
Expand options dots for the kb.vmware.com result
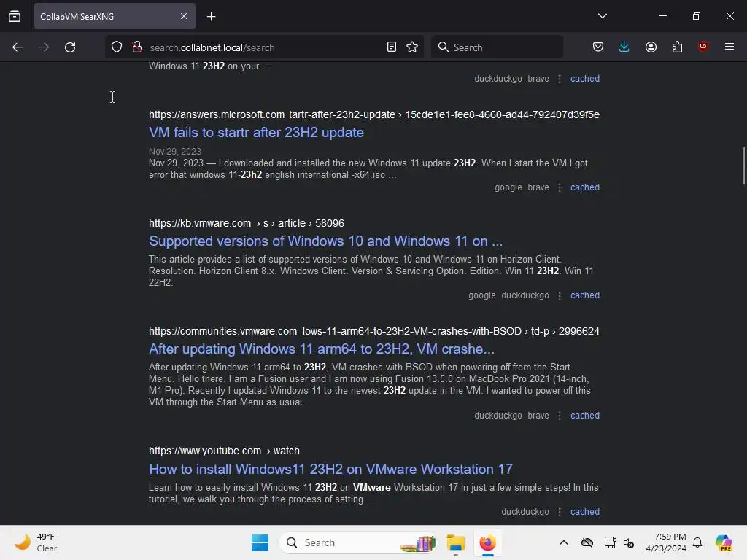(x=560, y=295)
